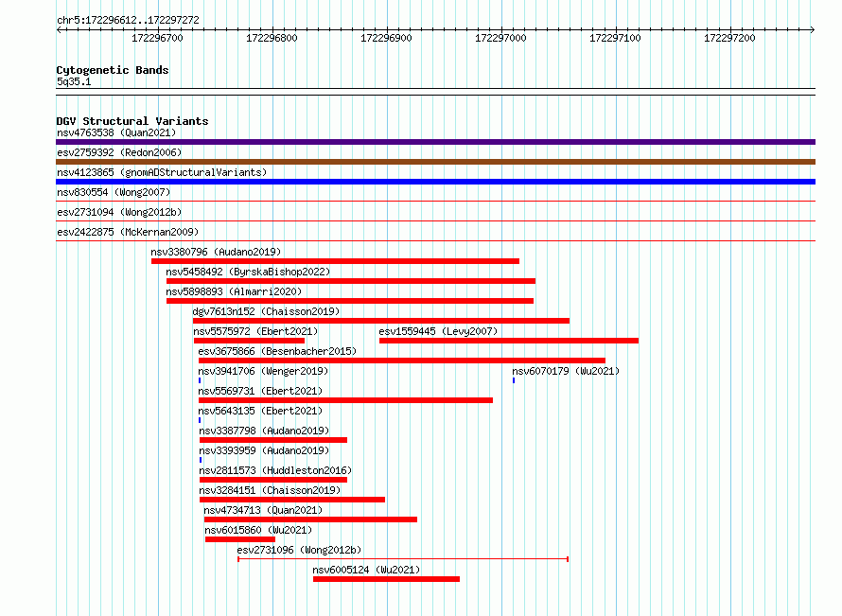Click the nsv6015860 (Wu2021) label
The image size is (842, 616).
(x=258, y=530)
